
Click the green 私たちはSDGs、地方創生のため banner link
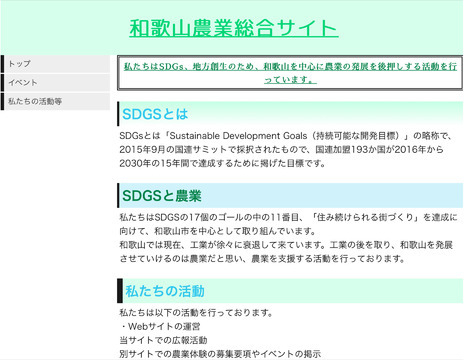pos(290,73)
